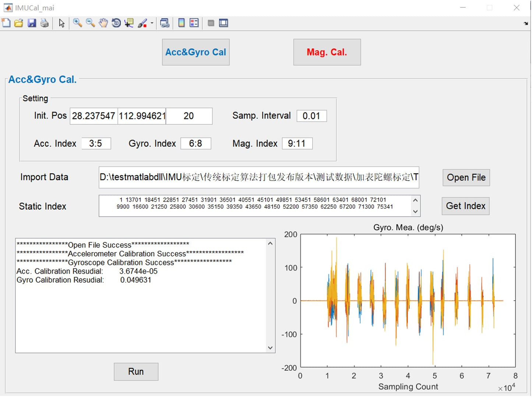
Task: Print the figure
Action: click(x=45, y=23)
